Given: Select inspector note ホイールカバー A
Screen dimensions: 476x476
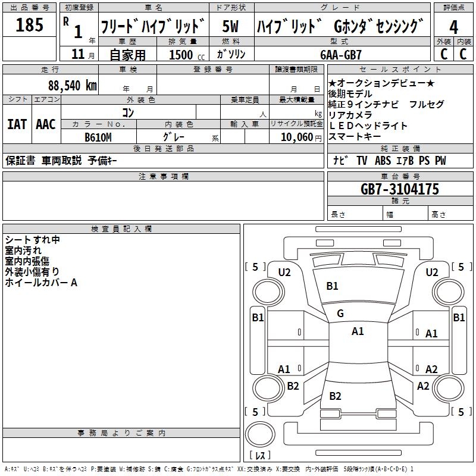Looking at the screenshot, I should click(41, 283).
